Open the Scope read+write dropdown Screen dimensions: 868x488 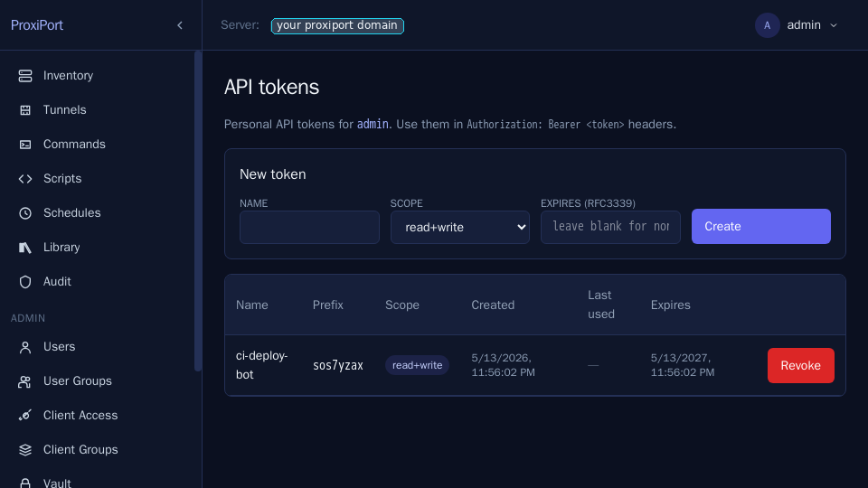460,227
